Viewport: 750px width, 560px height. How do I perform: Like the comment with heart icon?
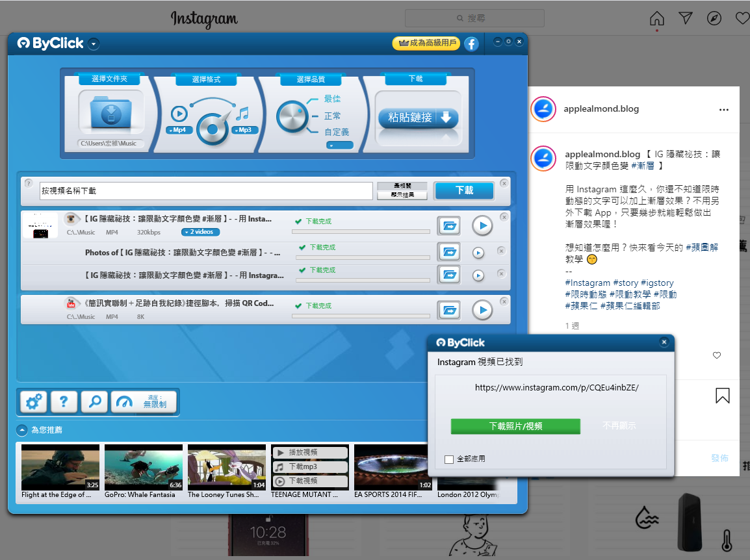coord(716,355)
